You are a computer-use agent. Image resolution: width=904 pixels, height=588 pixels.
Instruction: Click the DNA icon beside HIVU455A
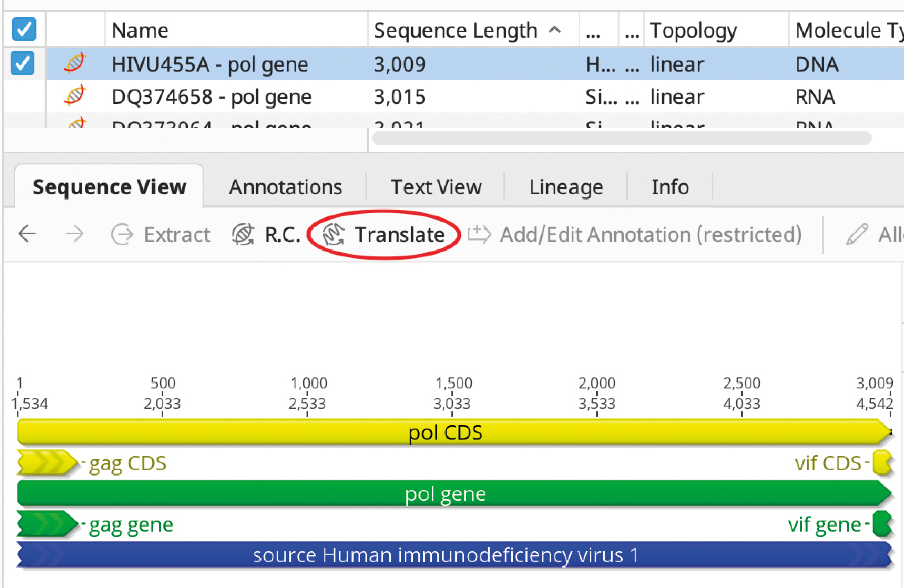75,63
